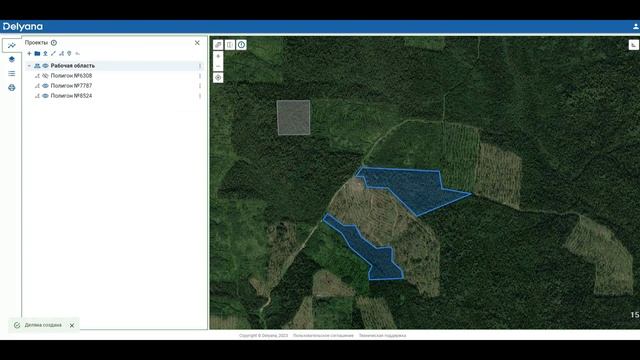Click the locate target button on map
This screenshot has height=360, width=640.
pyautogui.click(x=218, y=78)
